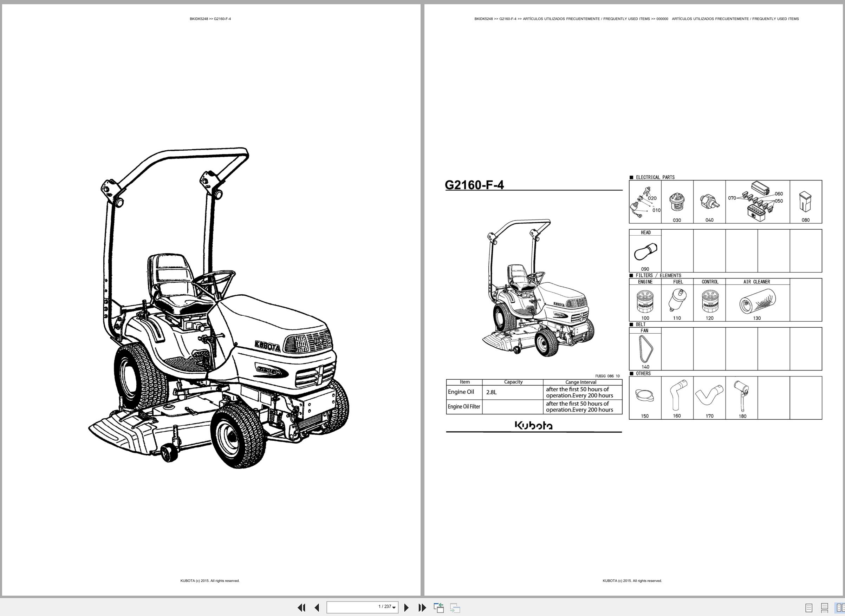Click the right page breadcrumb header text

pyautogui.click(x=636, y=19)
